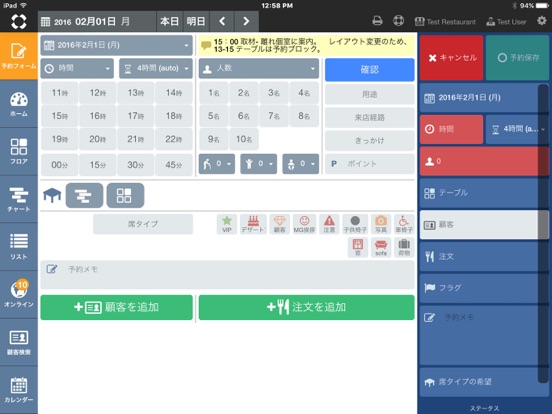
Task: Click the printer icon in top bar
Action: point(377,21)
